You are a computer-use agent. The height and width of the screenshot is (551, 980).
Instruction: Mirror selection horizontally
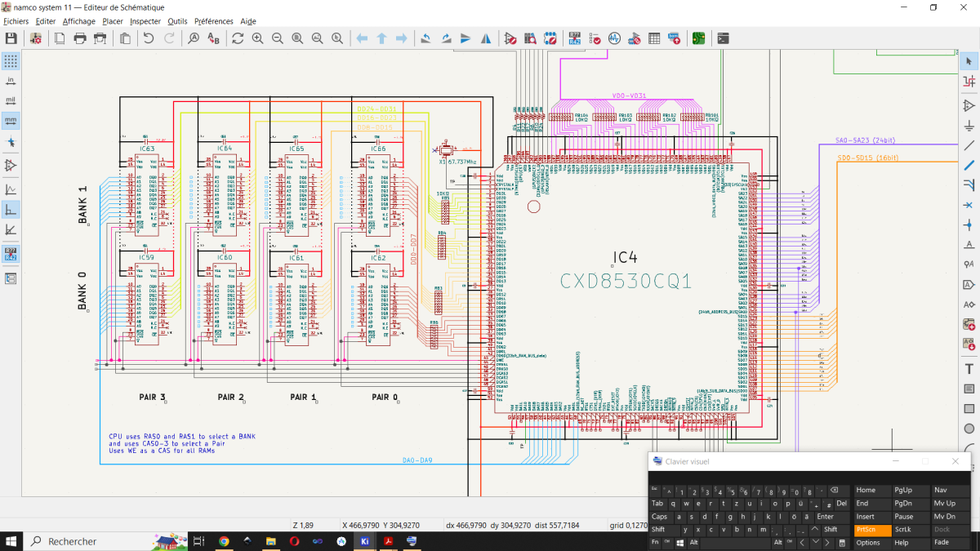click(x=486, y=38)
